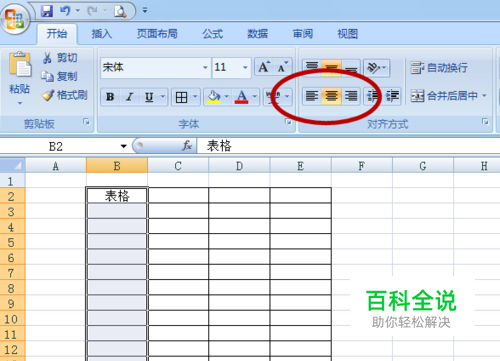Open the Office button menu
Viewport: 500px width, 361px height.
pyautogui.click(x=15, y=18)
